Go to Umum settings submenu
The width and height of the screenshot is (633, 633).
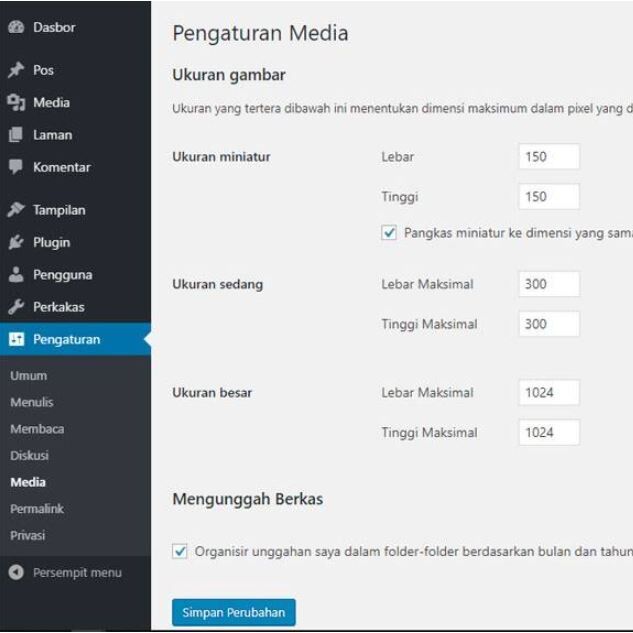pyautogui.click(x=29, y=375)
